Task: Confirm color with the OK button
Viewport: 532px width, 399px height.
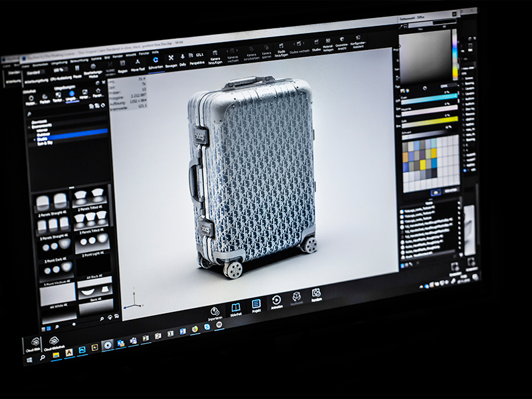Action: (436, 192)
